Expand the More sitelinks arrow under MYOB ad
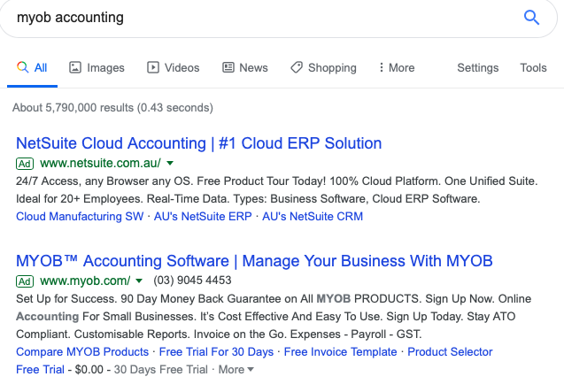Viewport: 564px width, 392px height. click(251, 369)
